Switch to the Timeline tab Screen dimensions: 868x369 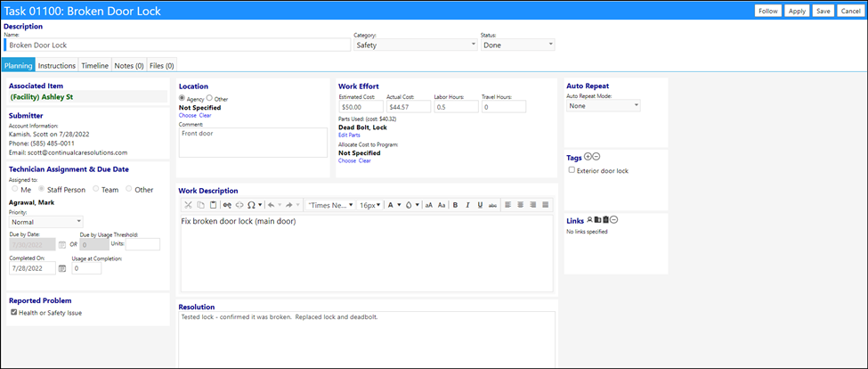95,65
